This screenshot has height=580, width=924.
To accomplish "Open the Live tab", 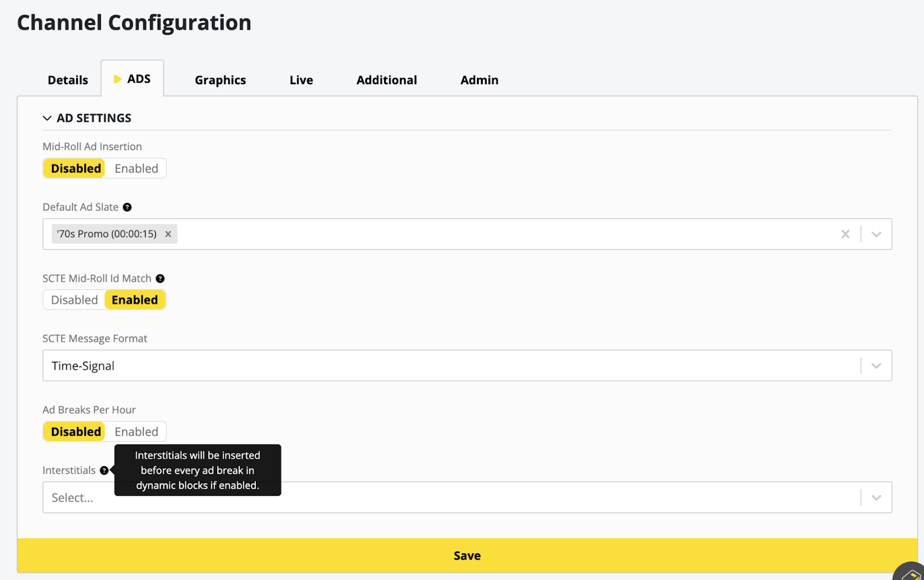I will pos(301,80).
